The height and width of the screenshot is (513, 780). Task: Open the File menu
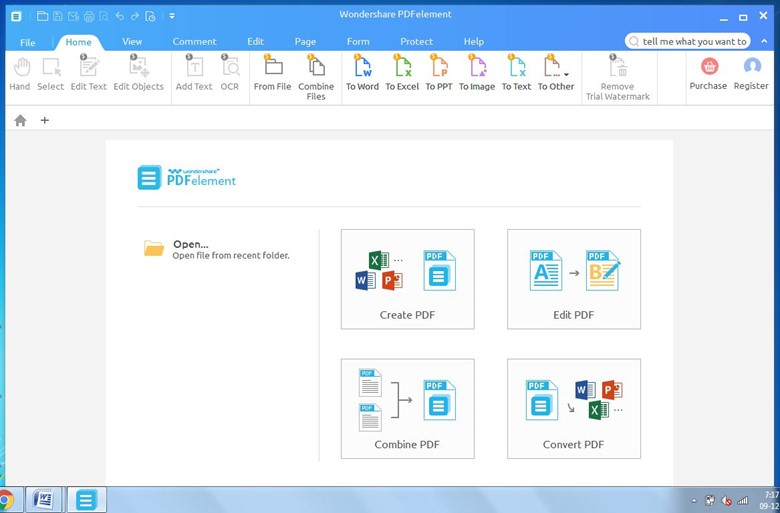click(x=28, y=42)
